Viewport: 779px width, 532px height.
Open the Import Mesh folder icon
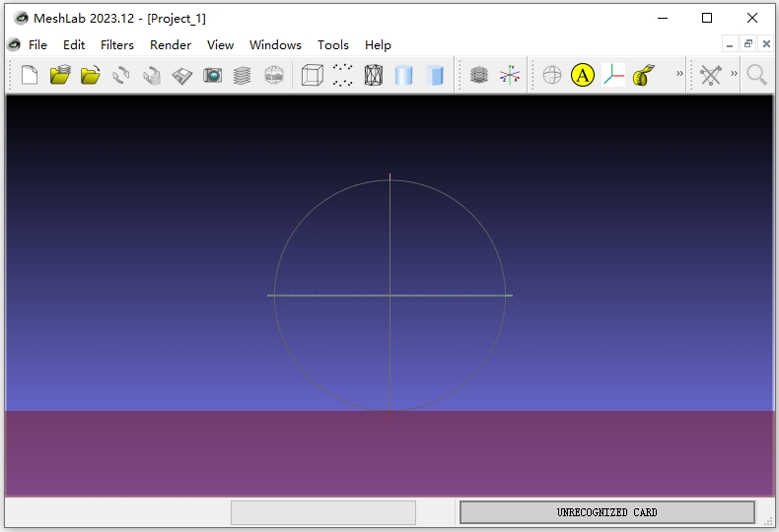click(x=91, y=75)
